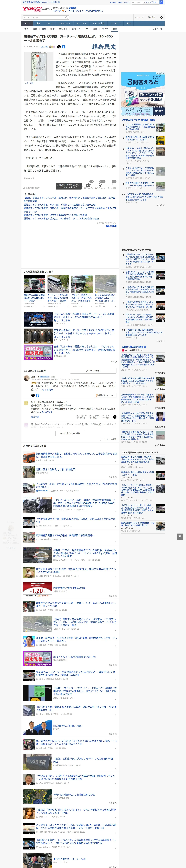Share the article on X
This screenshot has width=186, height=868.
coord(59,47)
